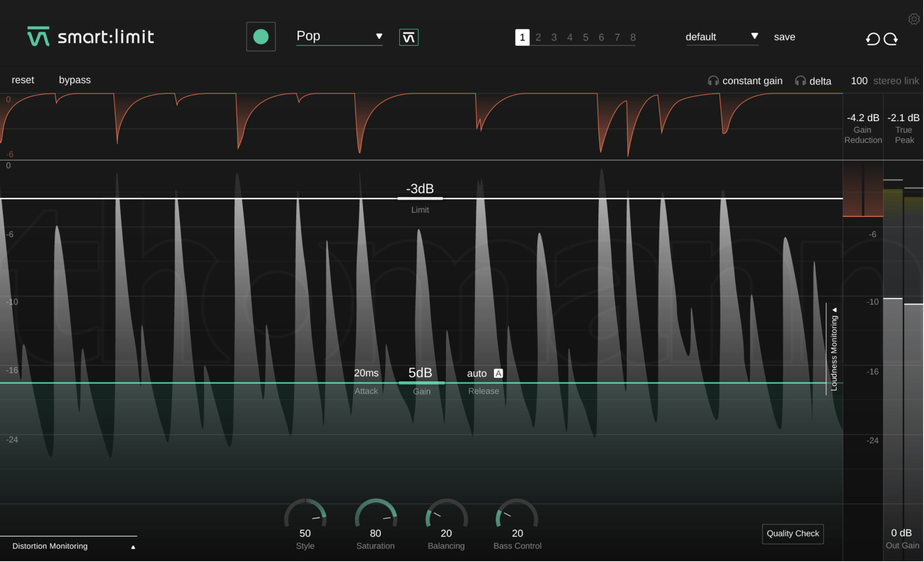This screenshot has width=924, height=562.
Task: Click the Saturation knob
Action: tap(375, 517)
